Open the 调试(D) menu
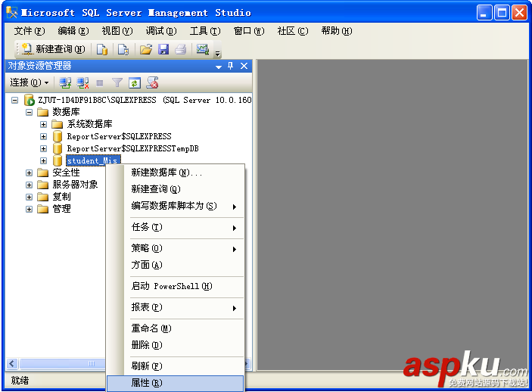The height and width of the screenshot is (392, 532). pos(161,31)
